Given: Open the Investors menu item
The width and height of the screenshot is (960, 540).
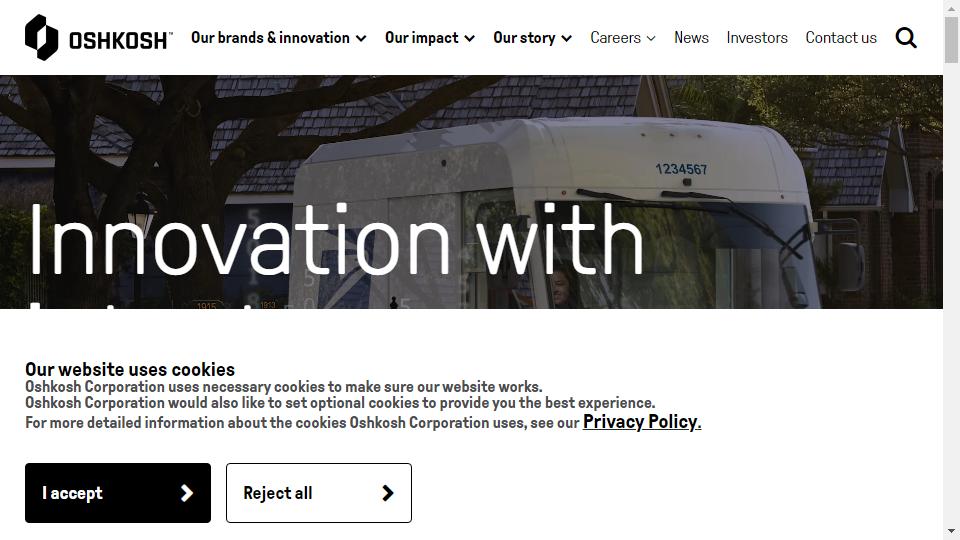Looking at the screenshot, I should coord(757,38).
